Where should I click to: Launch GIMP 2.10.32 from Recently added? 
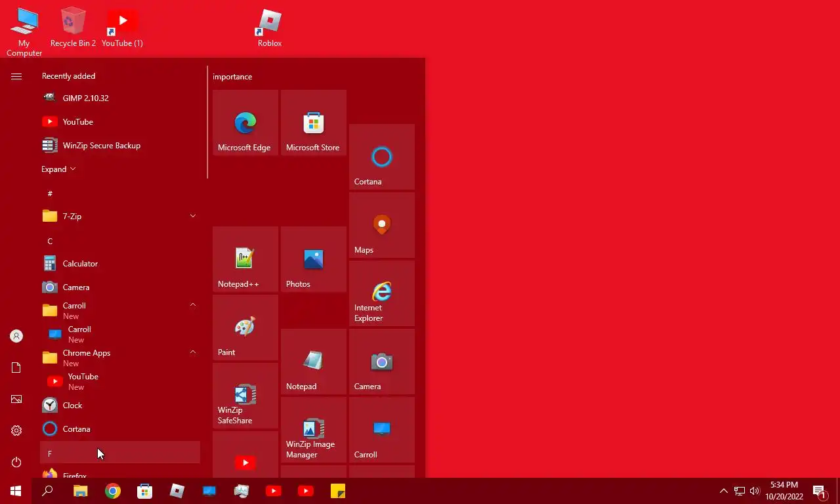(120, 98)
